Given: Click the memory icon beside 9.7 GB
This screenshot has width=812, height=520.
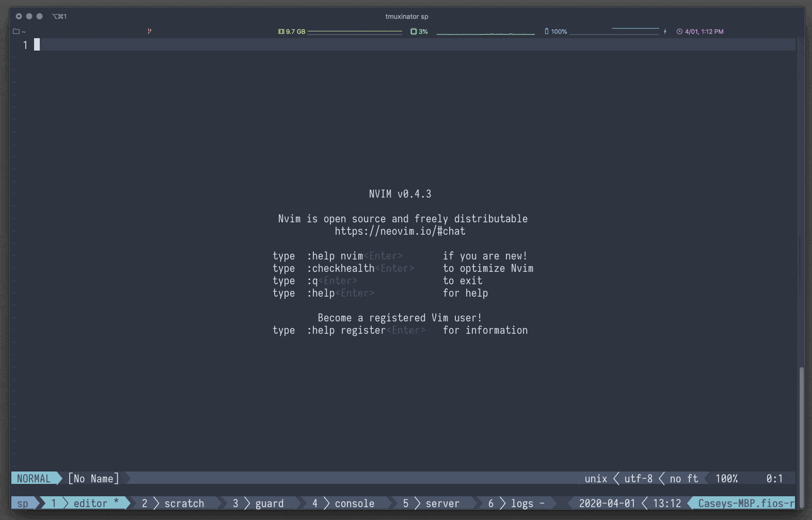Looking at the screenshot, I should click(281, 31).
